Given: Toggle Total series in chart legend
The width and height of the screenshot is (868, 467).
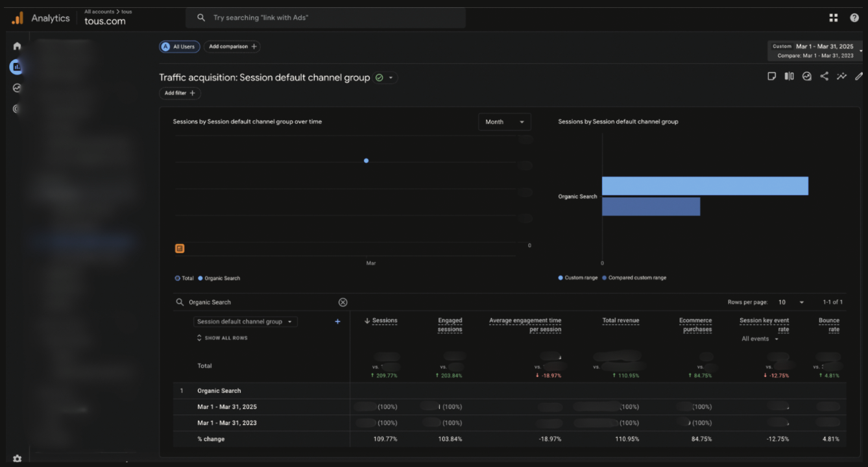Looking at the screenshot, I should (184, 278).
